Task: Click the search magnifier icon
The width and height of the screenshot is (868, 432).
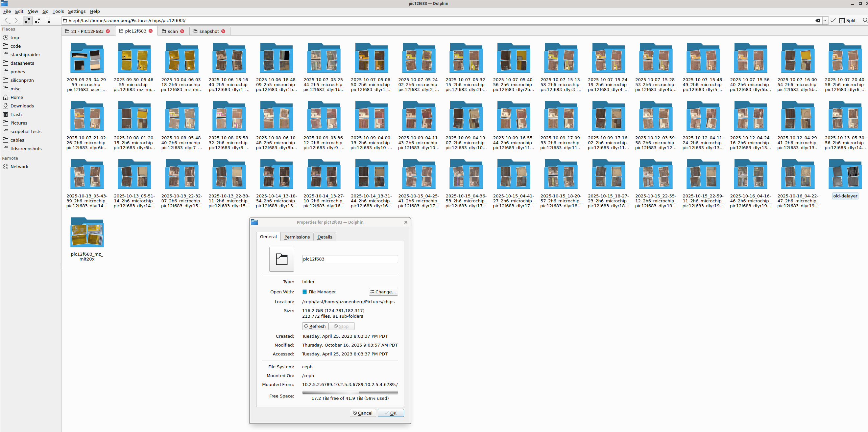Action: [865, 21]
